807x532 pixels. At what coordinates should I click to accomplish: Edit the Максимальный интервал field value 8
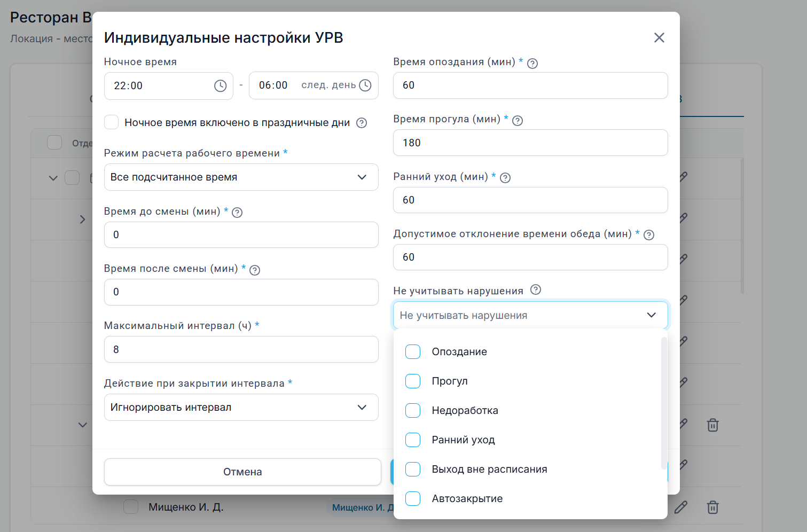pyautogui.click(x=241, y=349)
